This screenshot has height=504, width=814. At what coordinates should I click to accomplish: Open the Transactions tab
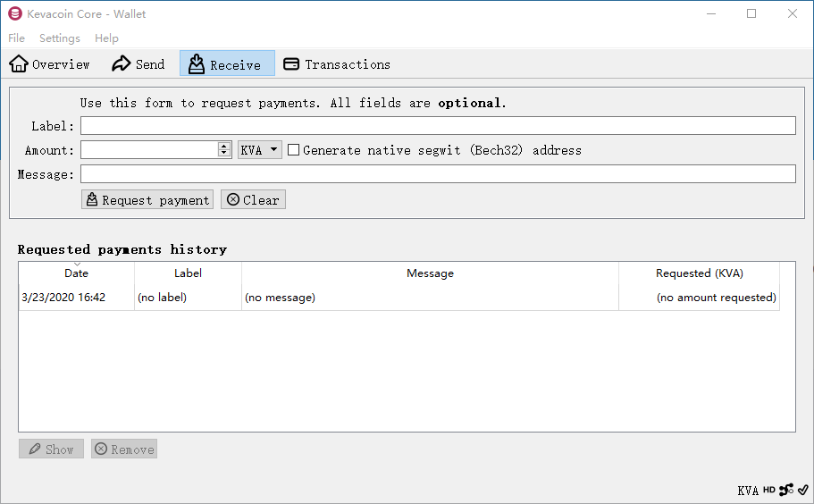pos(336,64)
